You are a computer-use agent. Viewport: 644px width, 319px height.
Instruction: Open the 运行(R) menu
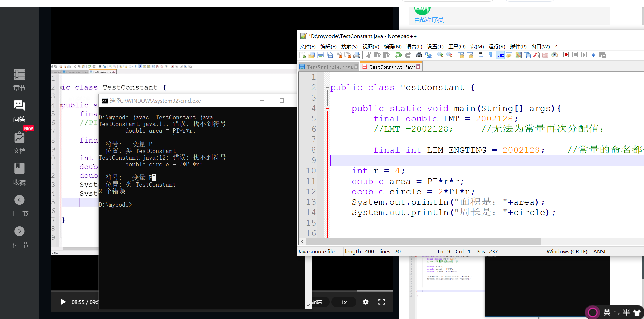(497, 47)
